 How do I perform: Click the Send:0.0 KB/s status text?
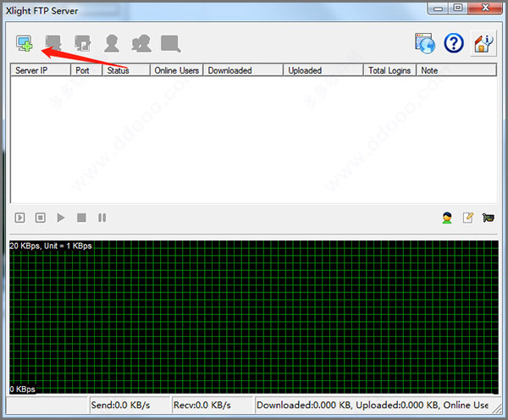(120, 405)
